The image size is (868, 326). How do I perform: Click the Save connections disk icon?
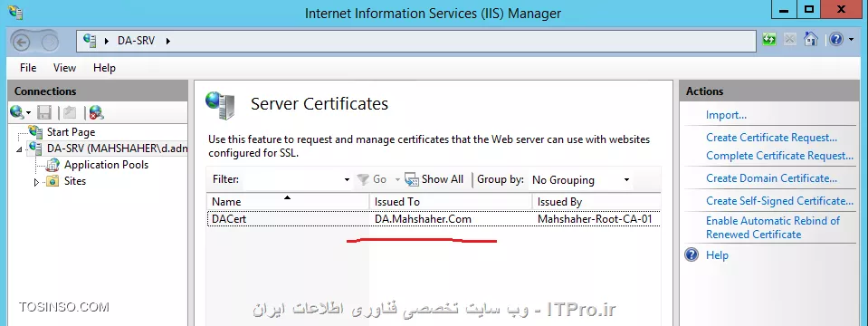44,113
